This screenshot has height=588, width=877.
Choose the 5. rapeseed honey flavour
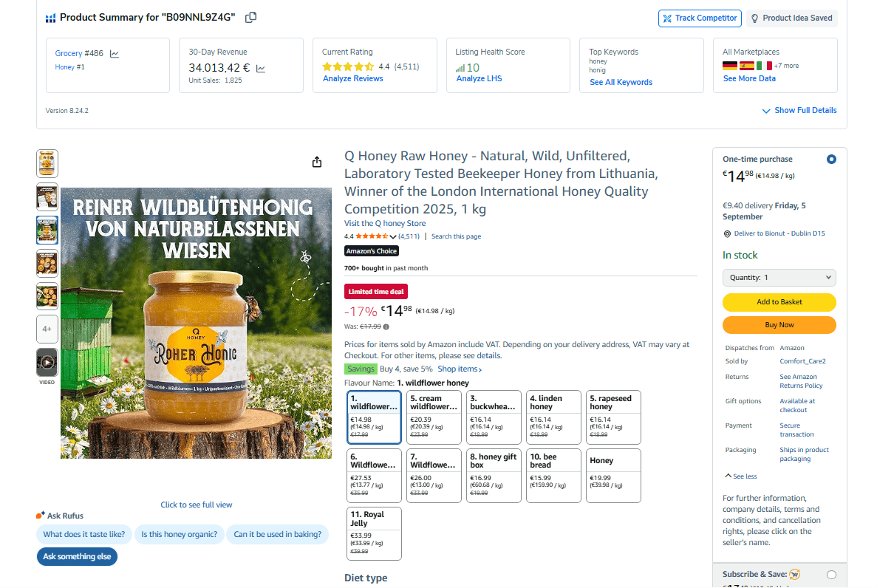click(613, 417)
